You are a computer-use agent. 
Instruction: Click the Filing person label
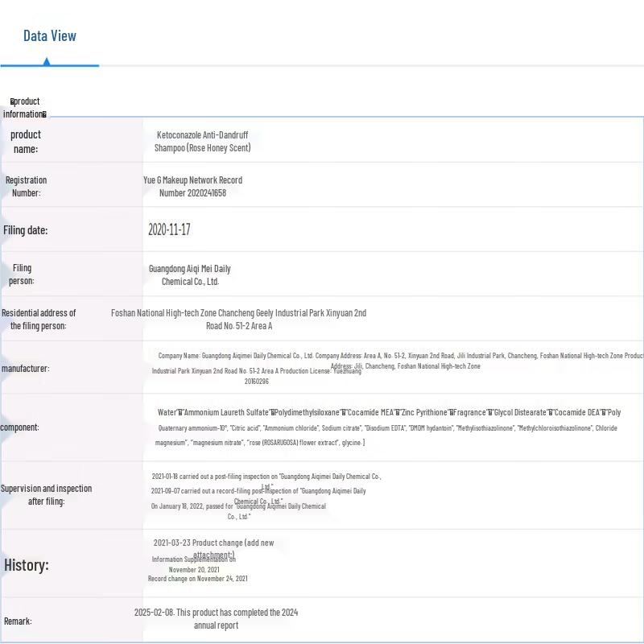(22, 275)
